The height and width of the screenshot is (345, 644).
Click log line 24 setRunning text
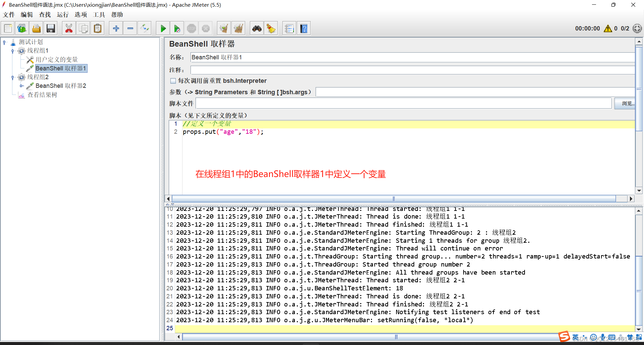pos(425,320)
